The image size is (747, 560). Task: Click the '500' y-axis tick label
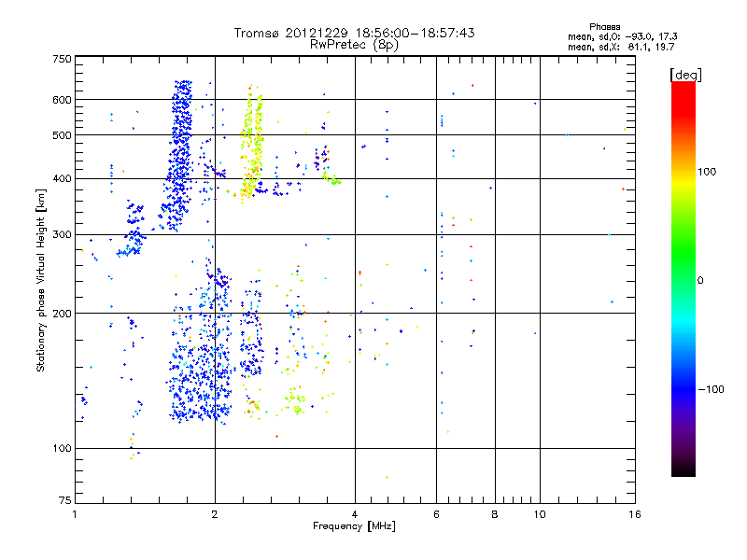62,135
